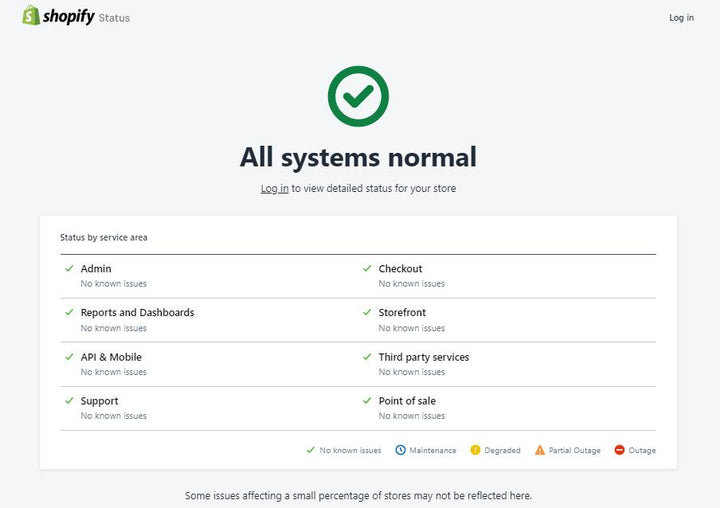Select the Third party services label
The image size is (720, 508).
click(423, 357)
